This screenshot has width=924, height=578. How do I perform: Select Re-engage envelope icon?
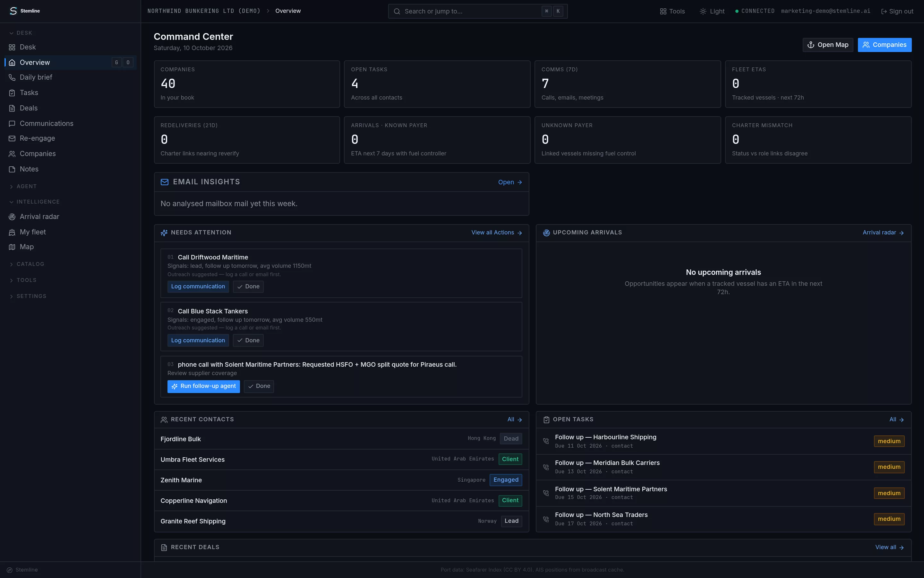12,138
